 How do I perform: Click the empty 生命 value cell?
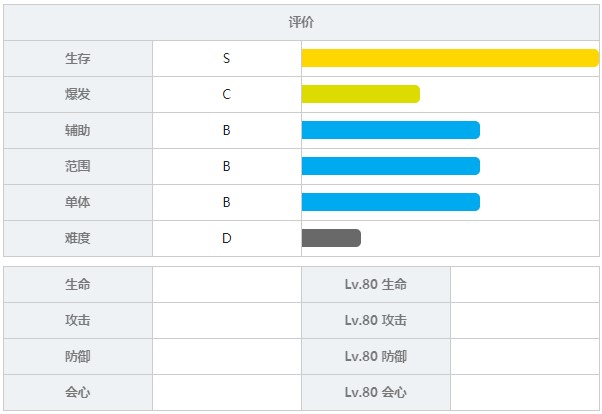tap(227, 285)
